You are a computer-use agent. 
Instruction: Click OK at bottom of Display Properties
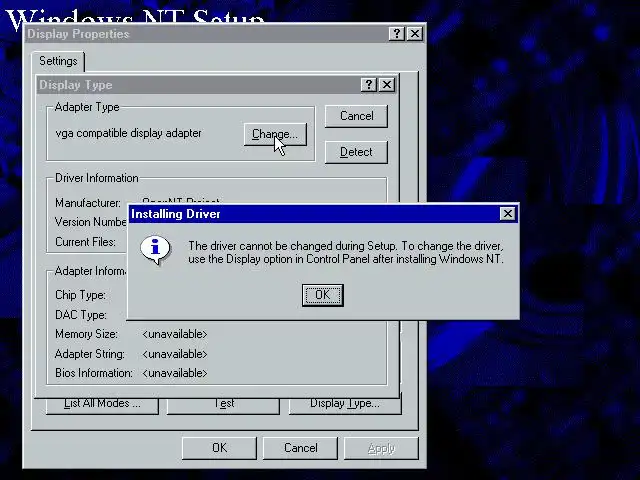tap(219, 448)
